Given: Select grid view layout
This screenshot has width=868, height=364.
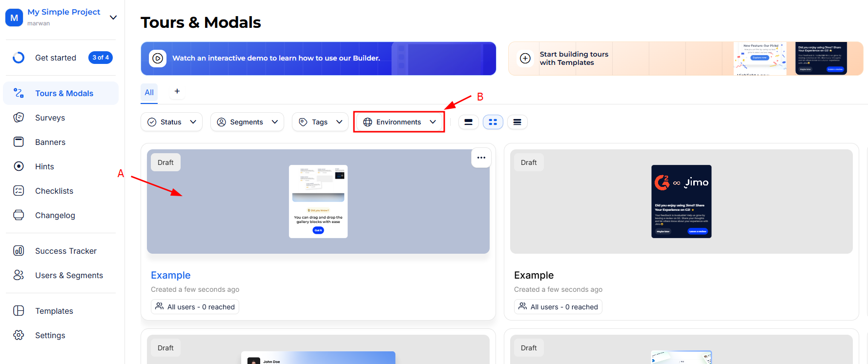Looking at the screenshot, I should [x=493, y=122].
